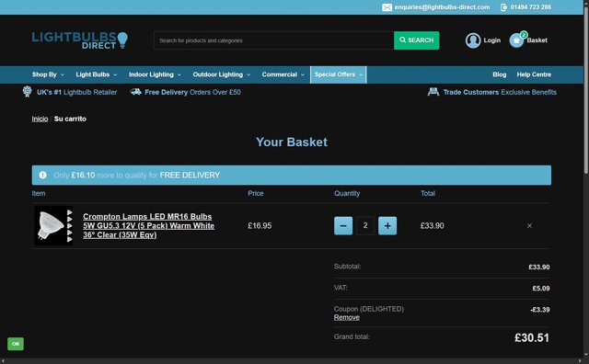Click the Free Delivery Orders Over £50 text
Viewport: 589px width, 364px height.
(192, 92)
